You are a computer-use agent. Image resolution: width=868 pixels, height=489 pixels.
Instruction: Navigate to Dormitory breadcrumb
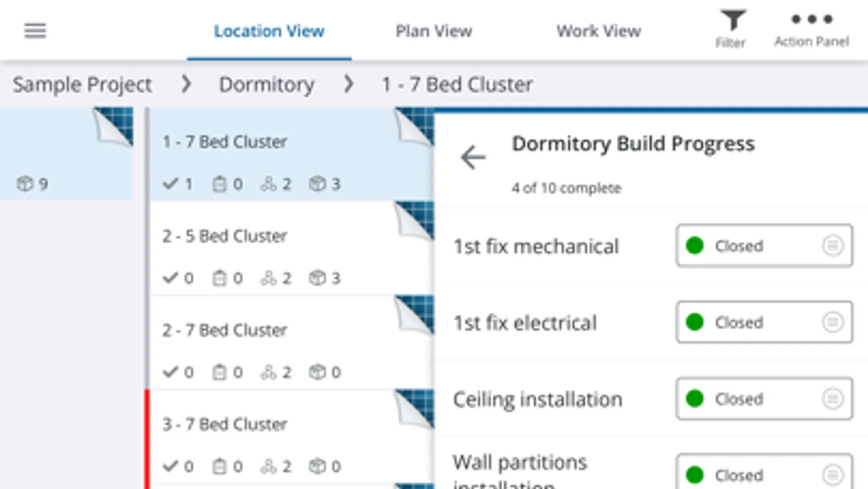point(267,85)
